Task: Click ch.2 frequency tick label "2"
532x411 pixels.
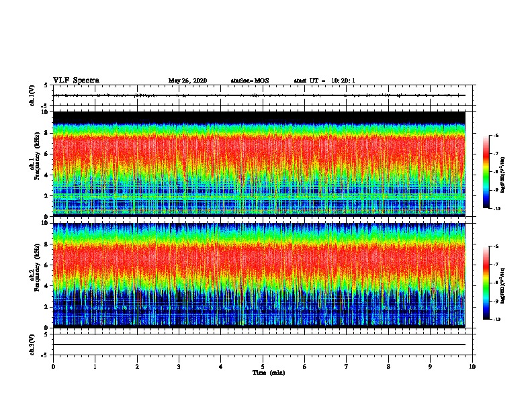Action: [x=46, y=307]
